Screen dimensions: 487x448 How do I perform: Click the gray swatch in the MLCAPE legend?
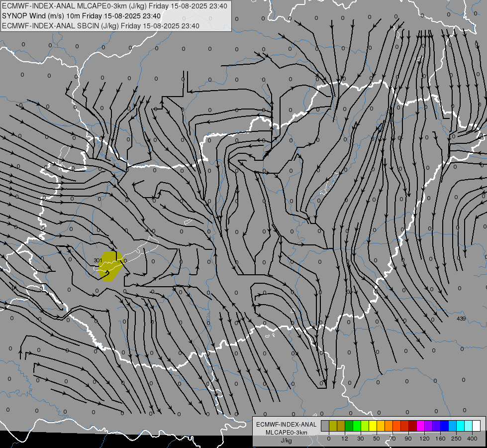click(x=325, y=426)
